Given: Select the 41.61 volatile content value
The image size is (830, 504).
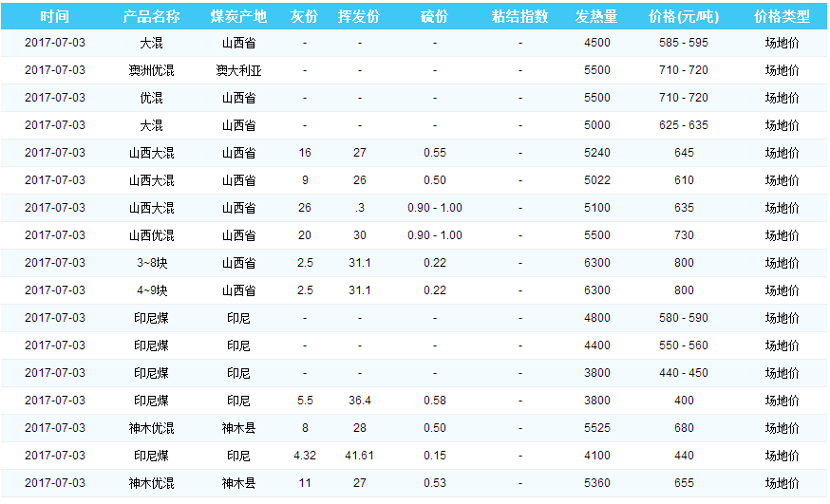Looking at the screenshot, I should 359,456.
